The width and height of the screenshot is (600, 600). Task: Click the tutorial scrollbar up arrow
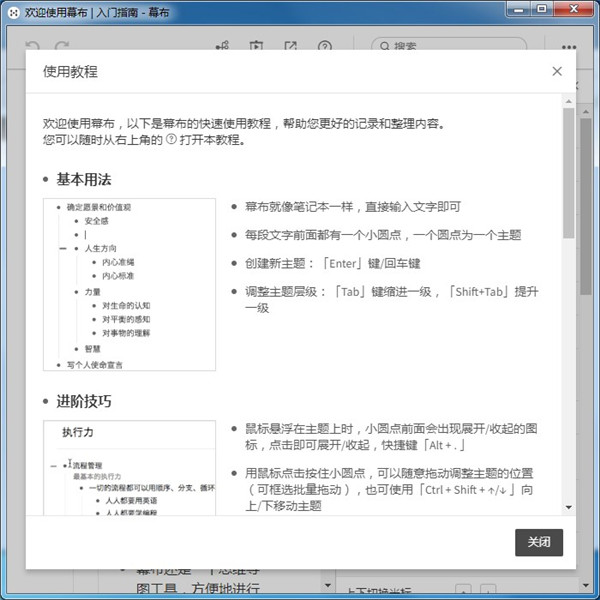click(569, 101)
